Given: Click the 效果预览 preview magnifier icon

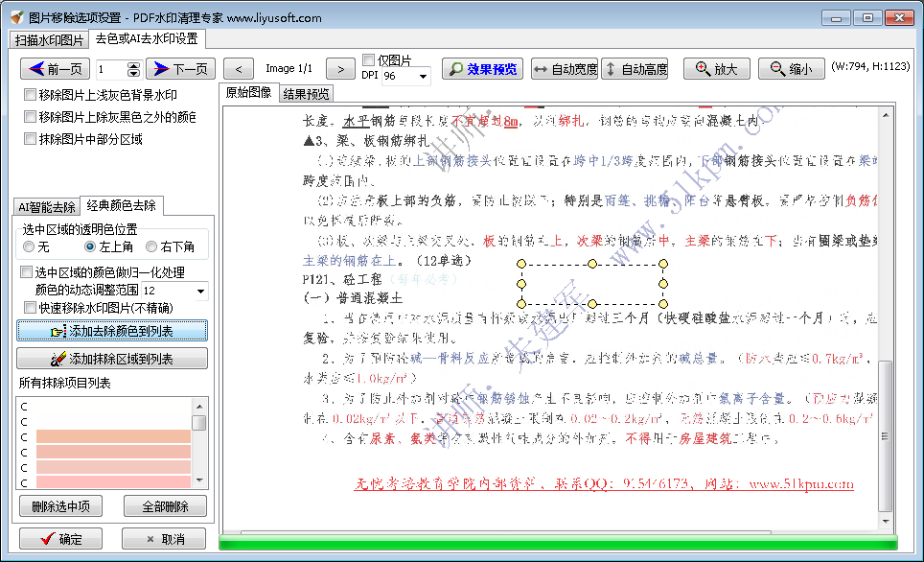Looking at the screenshot, I should coord(458,68).
